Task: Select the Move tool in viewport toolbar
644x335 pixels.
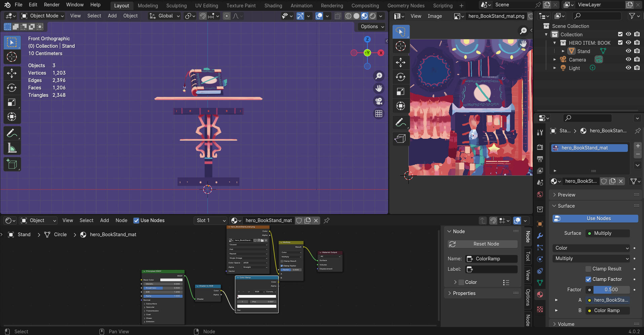Action: (x=12, y=73)
